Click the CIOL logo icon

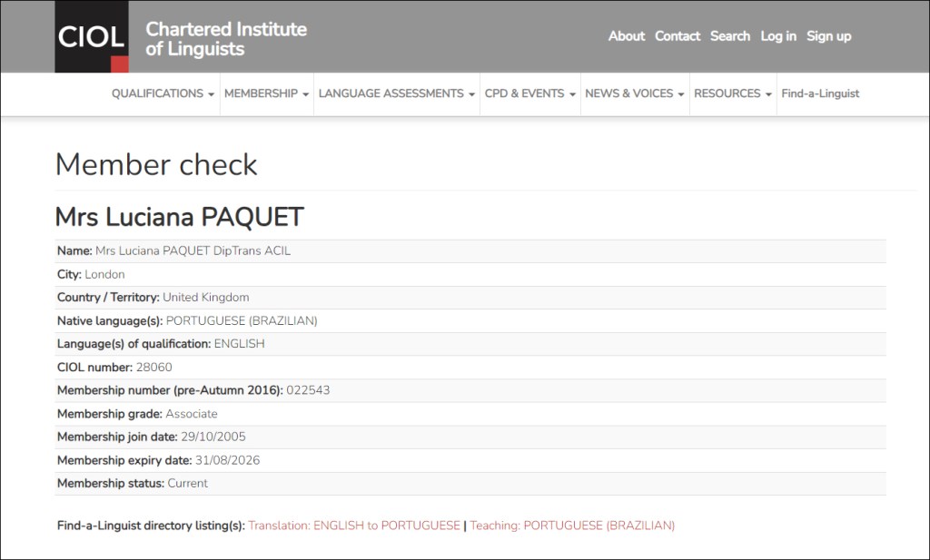tap(92, 37)
